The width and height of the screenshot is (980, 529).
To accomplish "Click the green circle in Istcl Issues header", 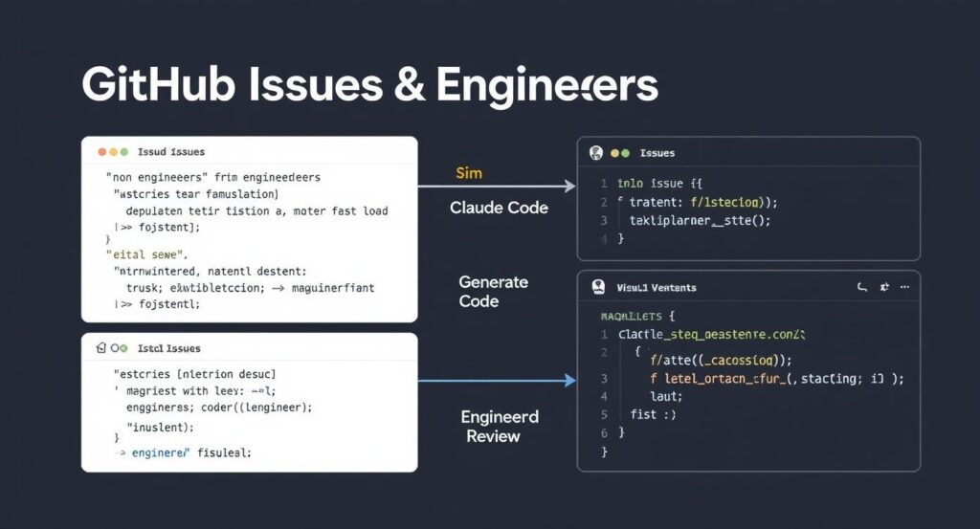I will [123, 348].
